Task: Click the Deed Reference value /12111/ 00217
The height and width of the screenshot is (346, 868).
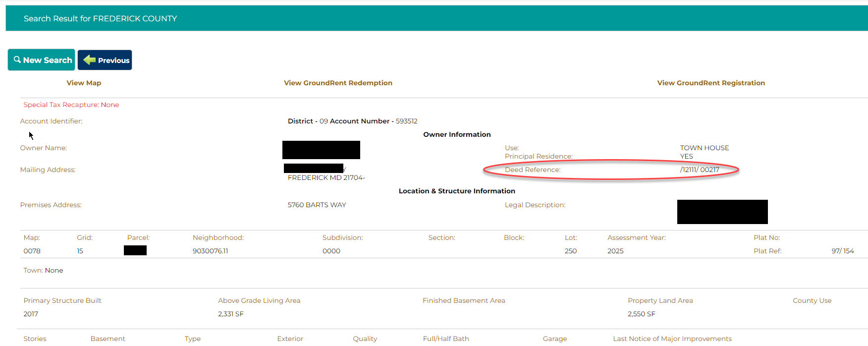Action: 700,170
